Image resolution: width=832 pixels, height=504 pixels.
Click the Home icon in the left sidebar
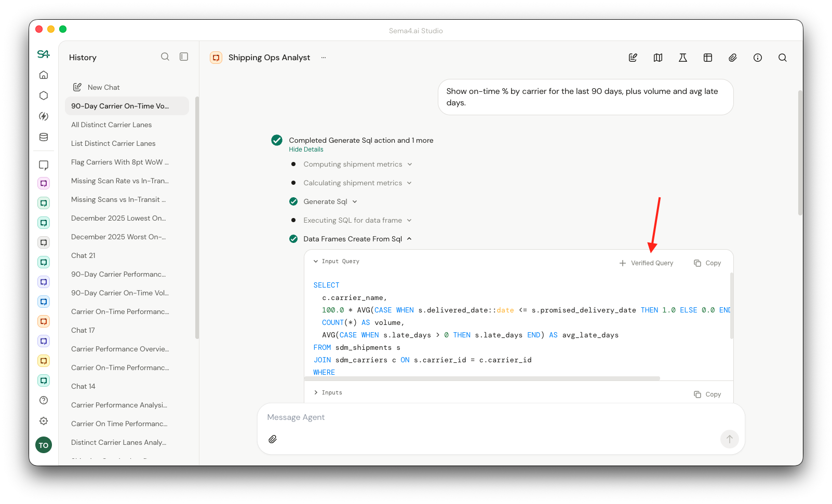44,74
